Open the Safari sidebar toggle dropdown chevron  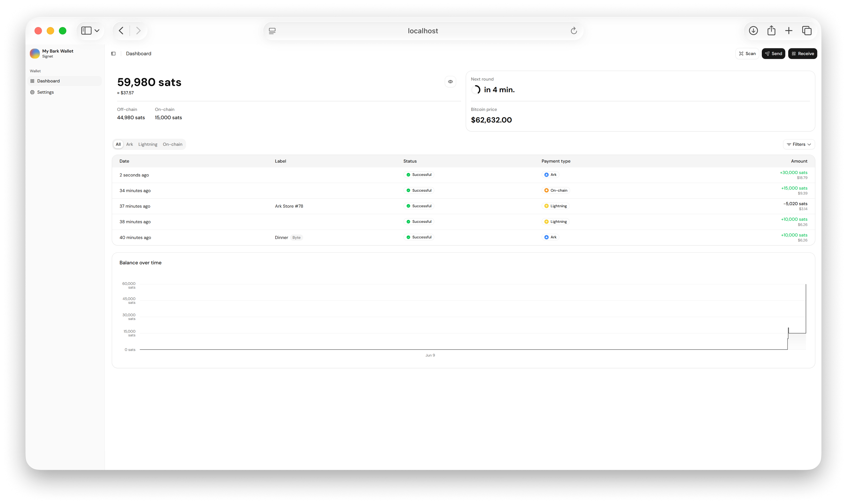(x=97, y=31)
